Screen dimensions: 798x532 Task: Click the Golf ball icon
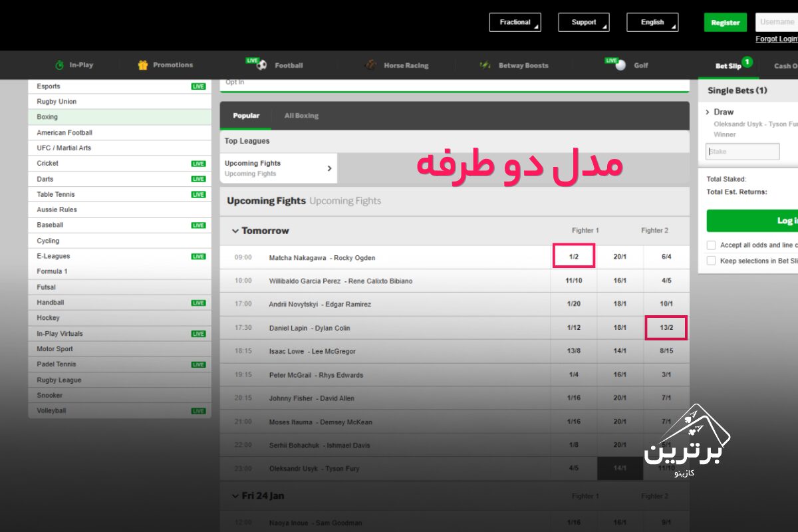click(x=620, y=65)
